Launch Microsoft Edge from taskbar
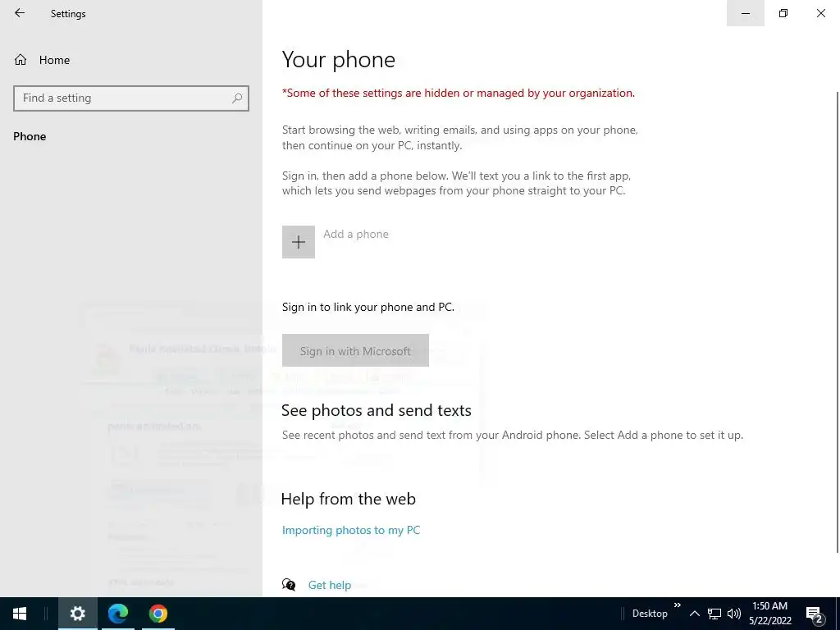 click(118, 614)
